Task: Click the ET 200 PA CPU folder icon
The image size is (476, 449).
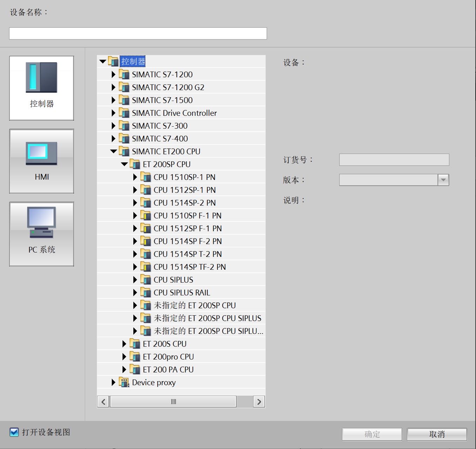Action: tap(135, 369)
